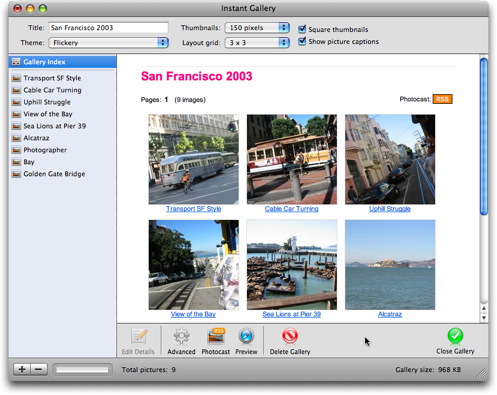Click the icon beside Uphill Struggle
This screenshot has width=497, height=395.
tap(16, 102)
